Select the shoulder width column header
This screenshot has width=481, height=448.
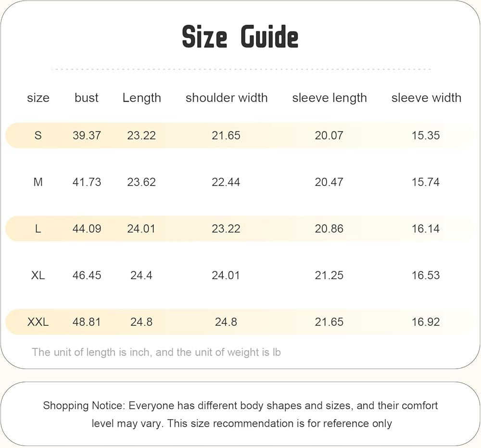point(227,98)
